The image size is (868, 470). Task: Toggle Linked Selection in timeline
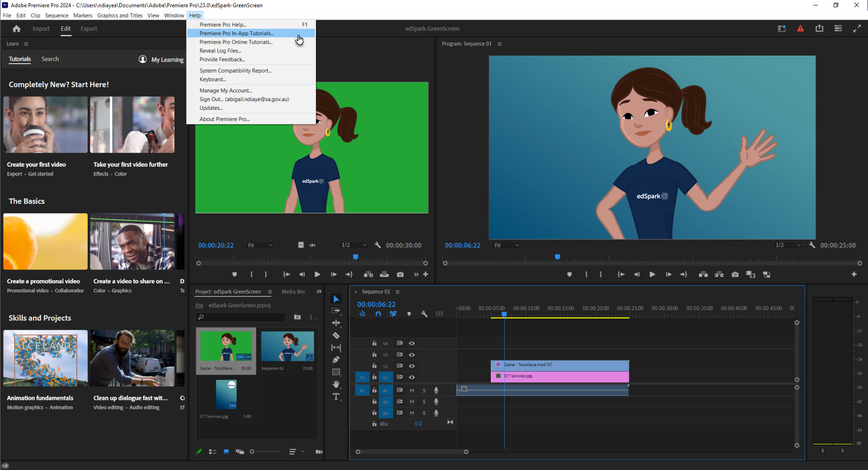[393, 314]
